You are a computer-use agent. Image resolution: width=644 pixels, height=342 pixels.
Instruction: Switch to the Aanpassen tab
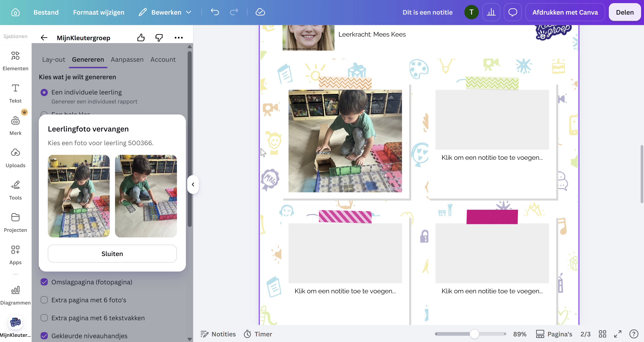coord(127,59)
